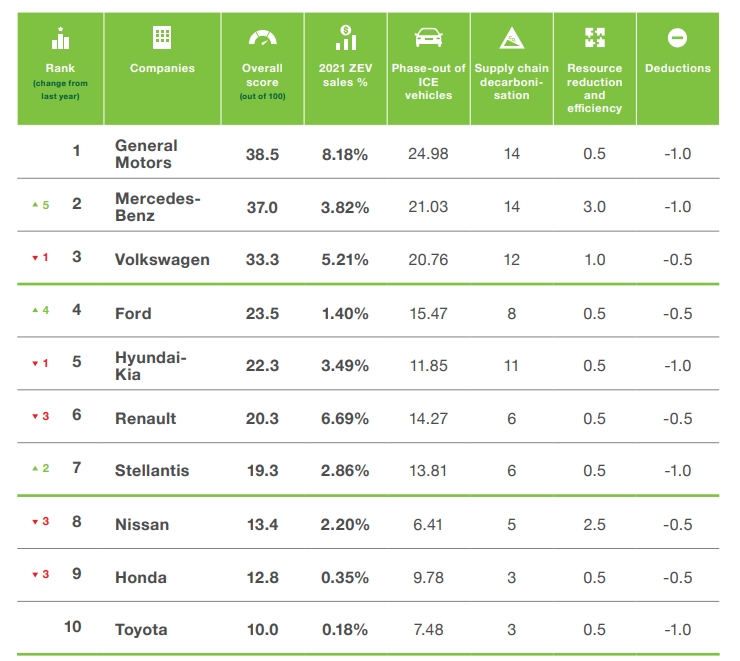The width and height of the screenshot is (740, 661).
Task: Select the Toyota company name
Action: pos(141,629)
